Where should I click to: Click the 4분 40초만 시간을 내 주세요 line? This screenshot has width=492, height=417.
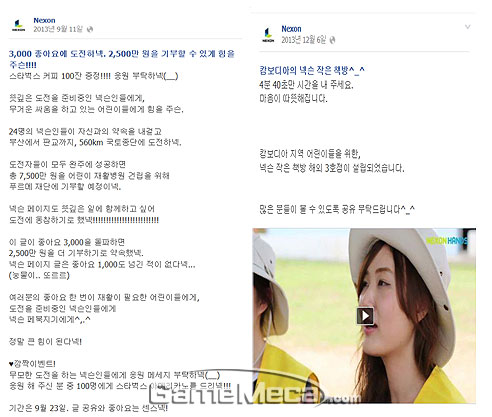306,85
